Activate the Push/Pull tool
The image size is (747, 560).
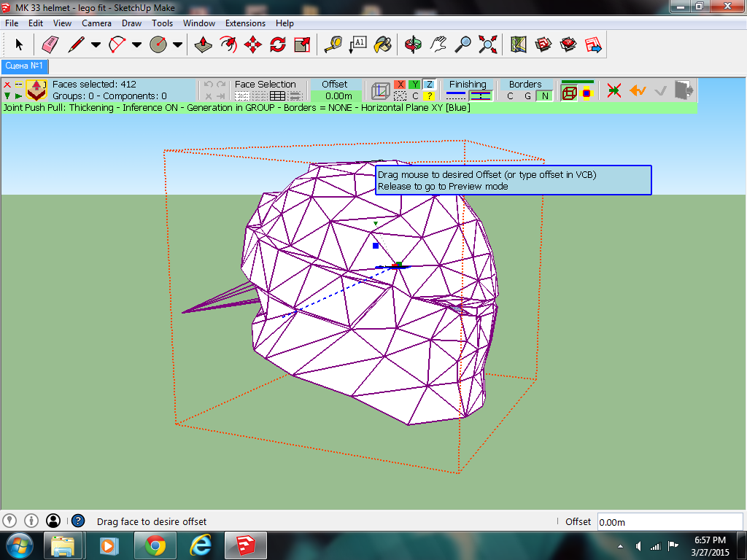pyautogui.click(x=204, y=45)
